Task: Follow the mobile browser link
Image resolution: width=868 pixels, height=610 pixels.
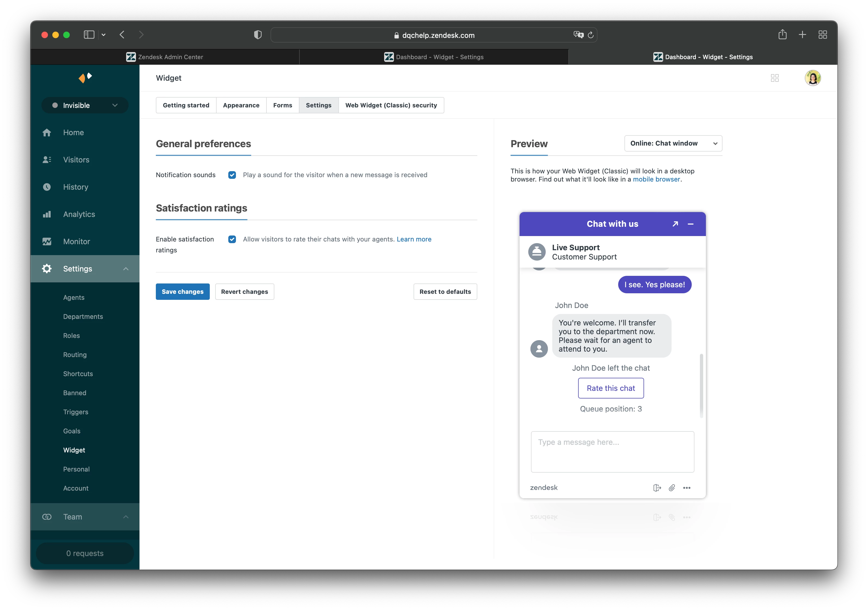Action: tap(656, 180)
